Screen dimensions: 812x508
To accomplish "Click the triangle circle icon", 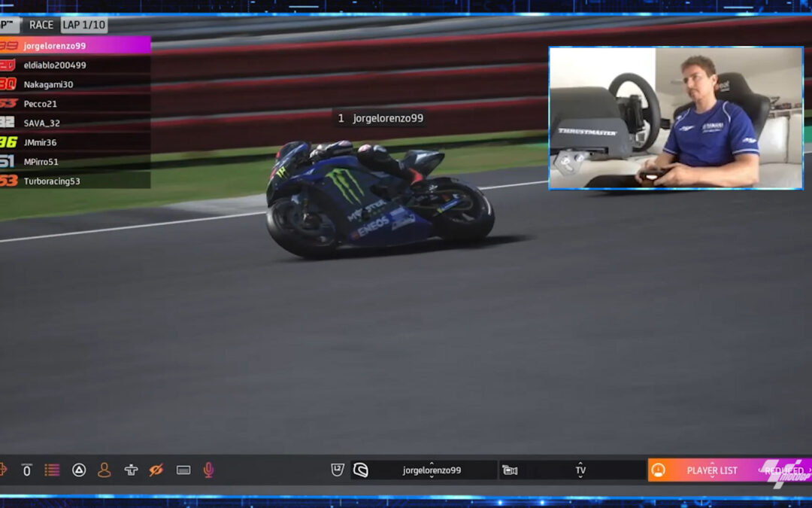I will pos(79,470).
